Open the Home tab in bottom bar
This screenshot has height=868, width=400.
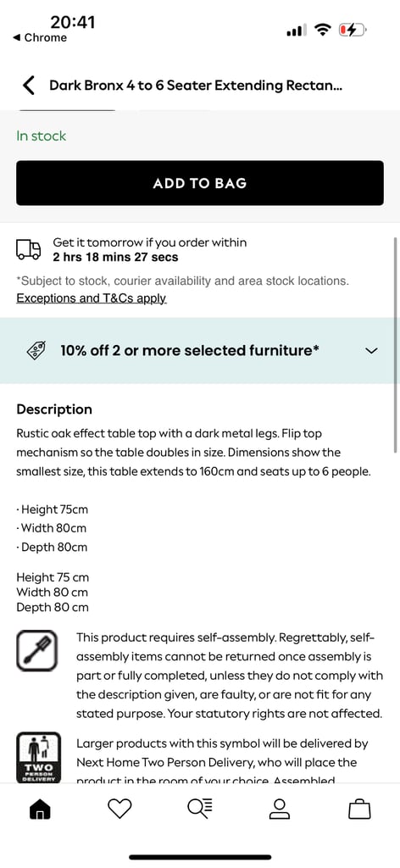click(x=39, y=810)
